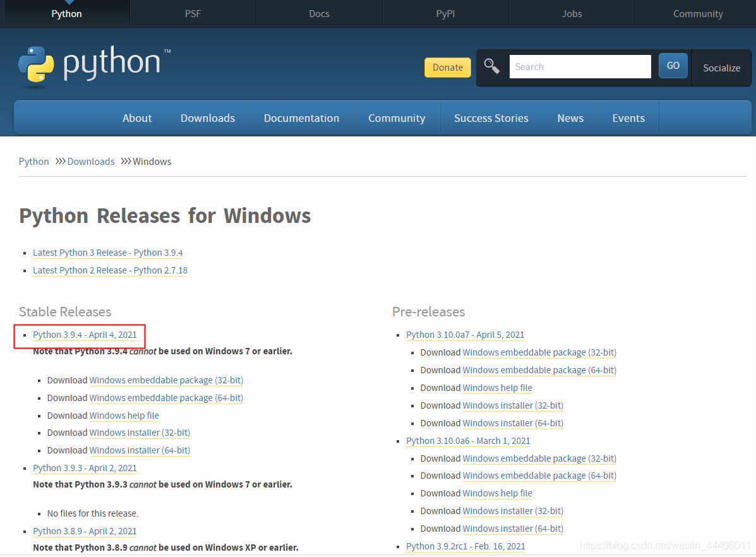Screen dimensions: 756x557
Task: Click the Pre-releases heading
Action: click(x=429, y=312)
